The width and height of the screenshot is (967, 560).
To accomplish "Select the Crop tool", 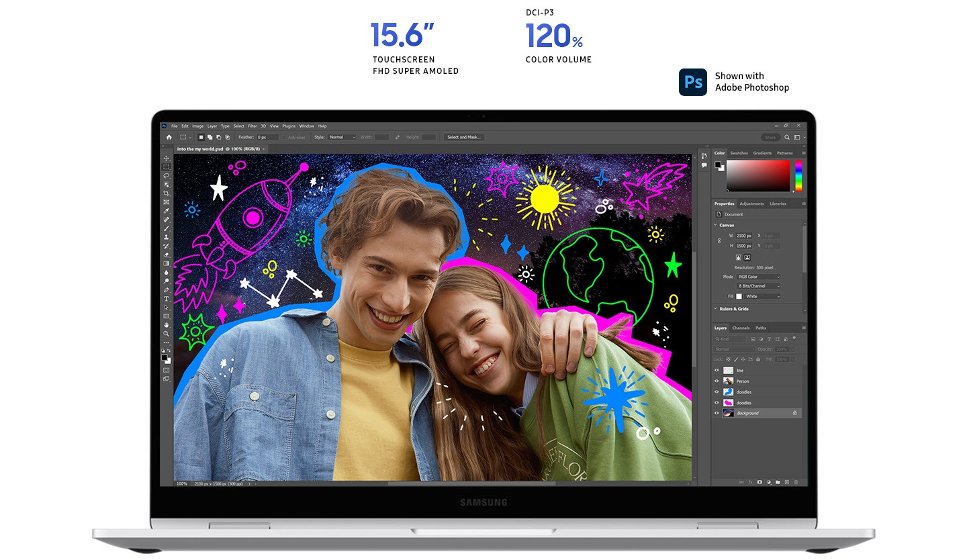I will coord(165,193).
